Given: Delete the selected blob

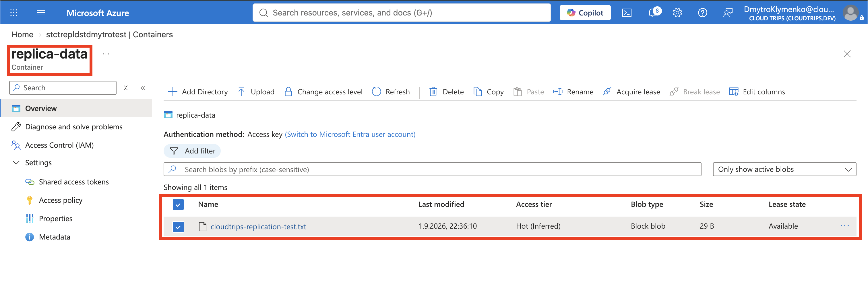Looking at the screenshot, I should (446, 92).
